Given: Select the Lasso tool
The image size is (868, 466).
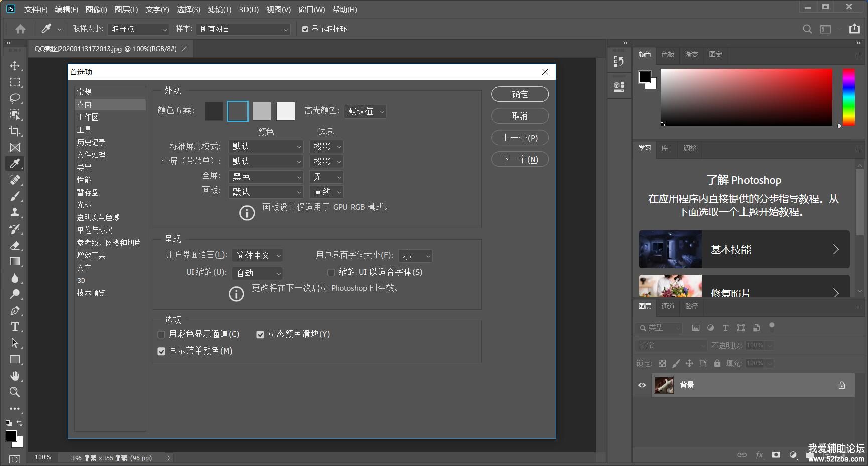Looking at the screenshot, I should (x=15, y=98).
